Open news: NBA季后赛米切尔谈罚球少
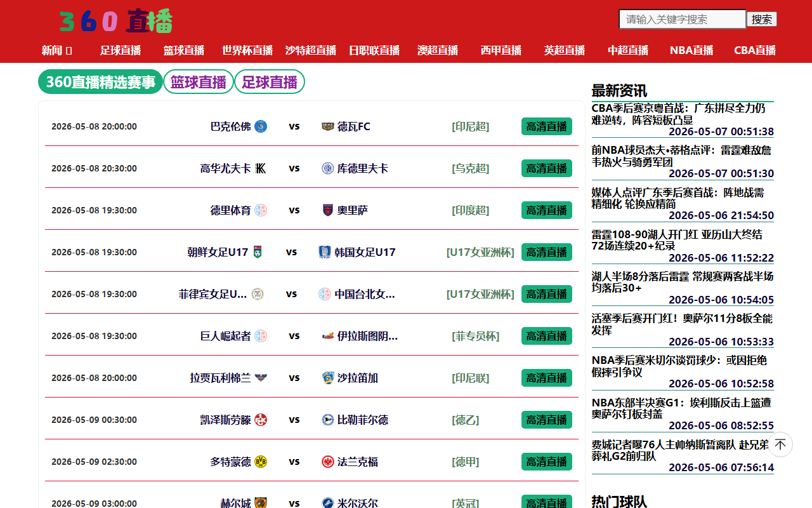This screenshot has width=812, height=508. [x=679, y=366]
